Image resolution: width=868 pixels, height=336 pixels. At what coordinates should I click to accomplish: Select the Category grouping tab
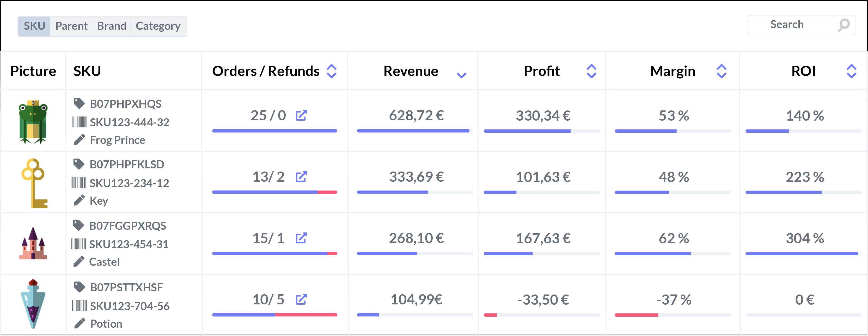[x=158, y=26]
